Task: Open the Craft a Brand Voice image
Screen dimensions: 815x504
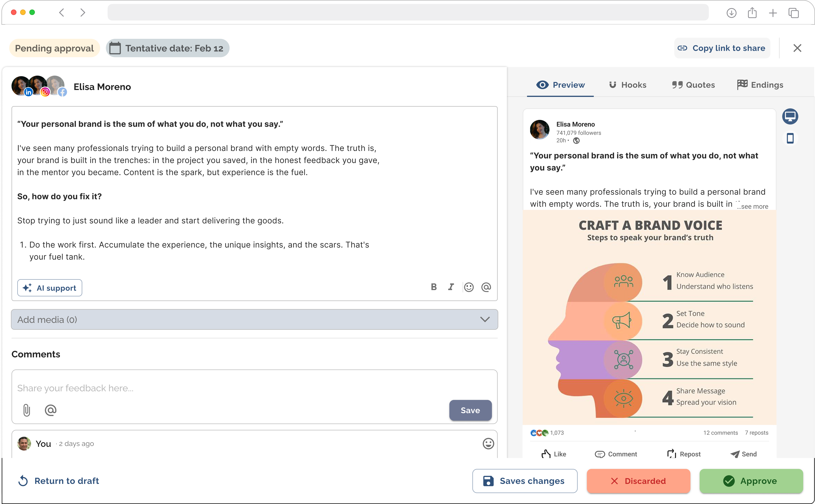Action: (650, 317)
